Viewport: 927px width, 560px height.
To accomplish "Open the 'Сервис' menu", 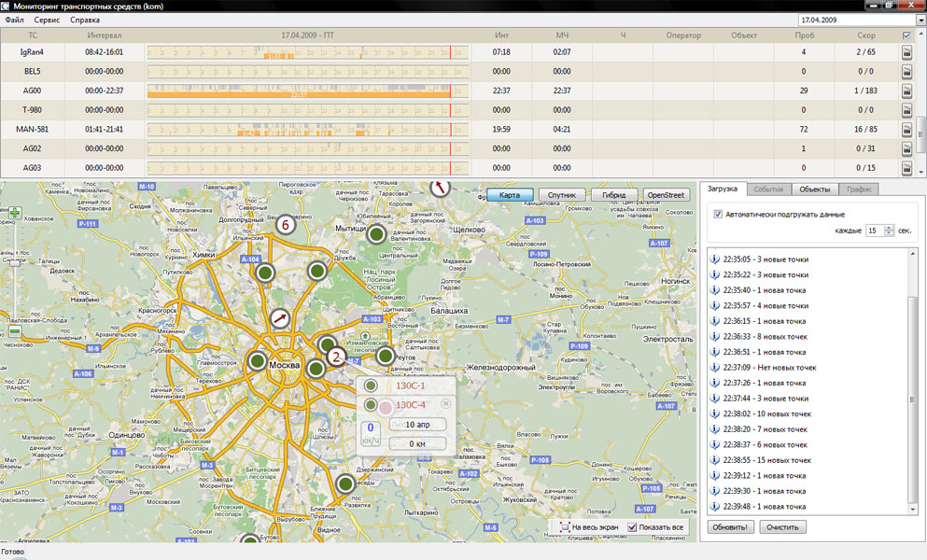I will (48, 20).
